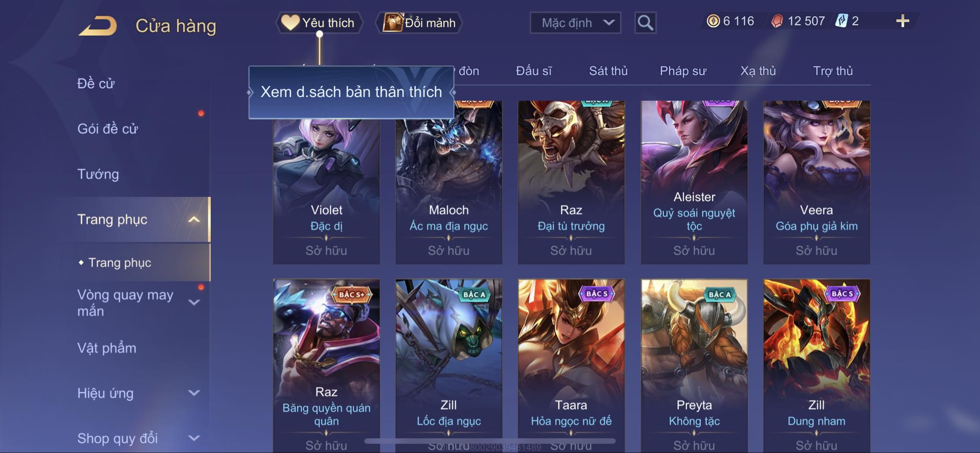Tap the plus icon to add currency

902,21
